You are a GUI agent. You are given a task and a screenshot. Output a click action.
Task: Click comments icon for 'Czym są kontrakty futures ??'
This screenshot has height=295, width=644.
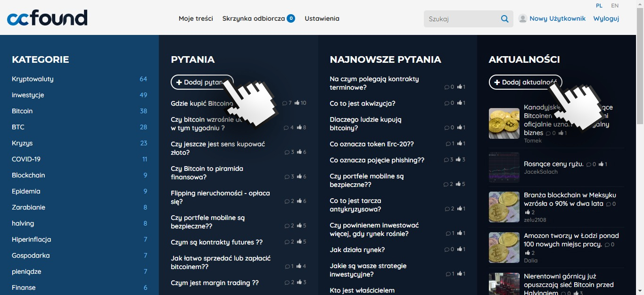pyautogui.click(x=287, y=242)
